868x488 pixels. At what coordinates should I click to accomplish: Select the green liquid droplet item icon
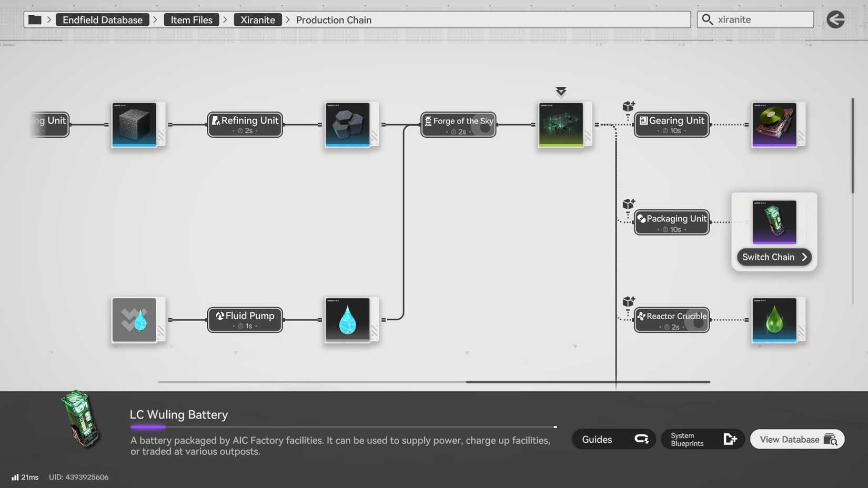(774, 320)
